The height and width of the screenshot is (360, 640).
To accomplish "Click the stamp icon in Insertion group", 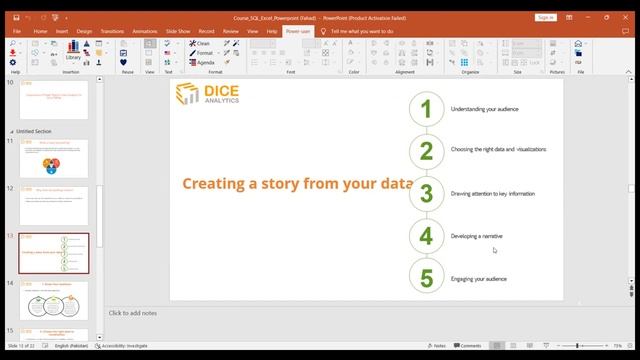I will 99,62.
